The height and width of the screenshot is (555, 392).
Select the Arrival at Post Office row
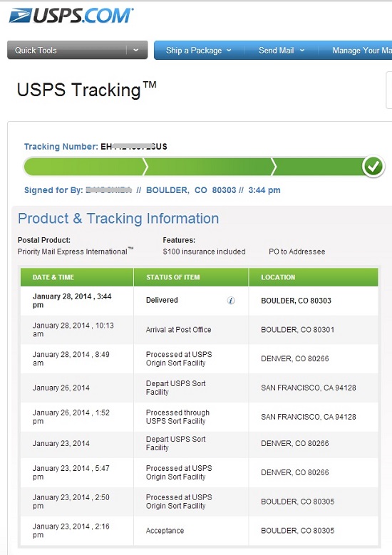(x=200, y=330)
